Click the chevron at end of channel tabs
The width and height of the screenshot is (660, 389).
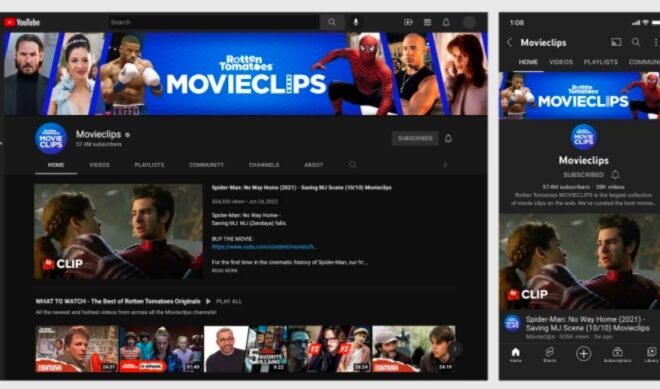coord(445,165)
